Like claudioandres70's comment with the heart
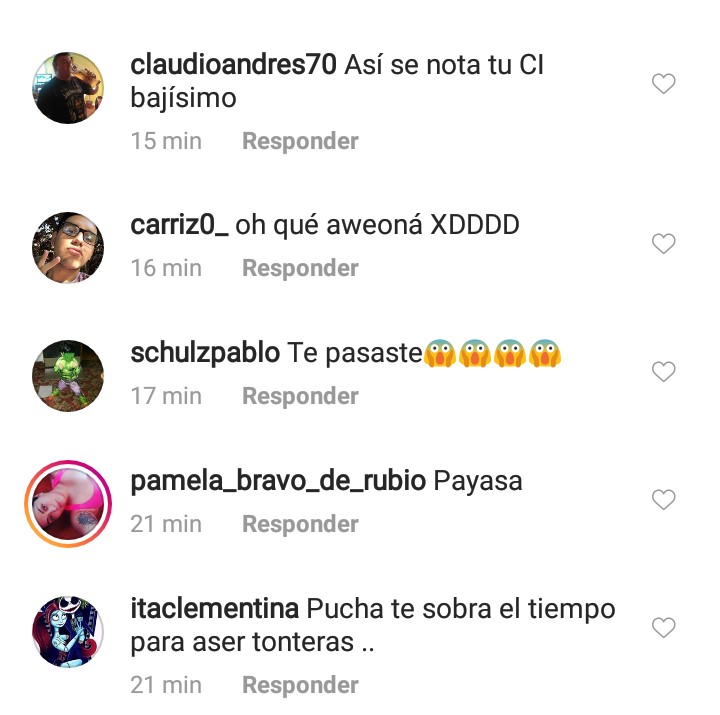Viewport: 720px width, 715px height. coord(664,84)
